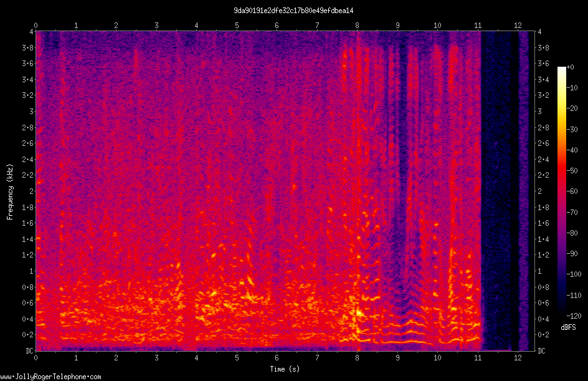The height and width of the screenshot is (381, 588).
Task: Click the '+0' color scale label
Action: point(570,67)
